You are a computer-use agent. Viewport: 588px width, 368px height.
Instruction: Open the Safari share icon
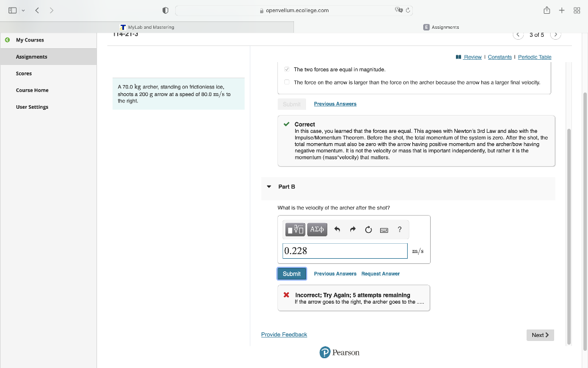[x=546, y=10]
